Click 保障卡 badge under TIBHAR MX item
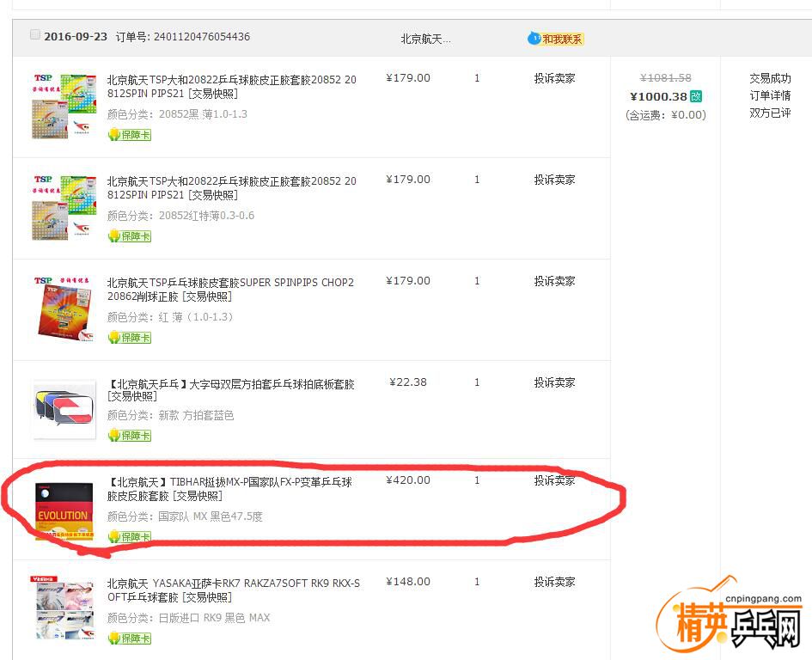 point(130,537)
